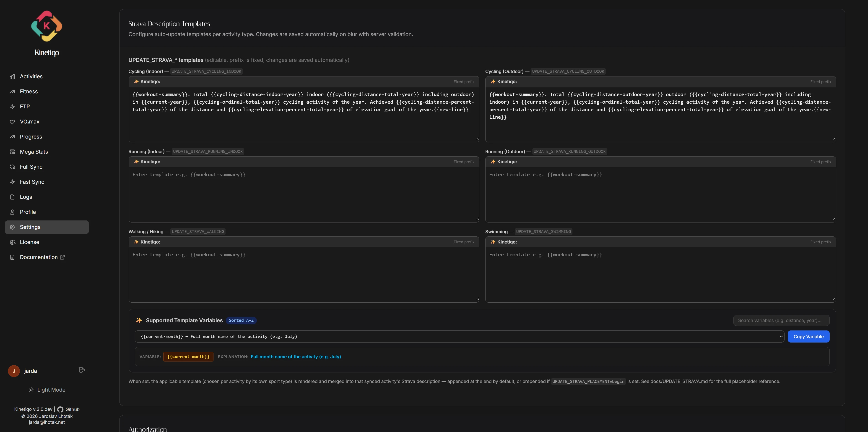
Task: Click into the Running (Outdoor) template field
Action: (x=660, y=195)
